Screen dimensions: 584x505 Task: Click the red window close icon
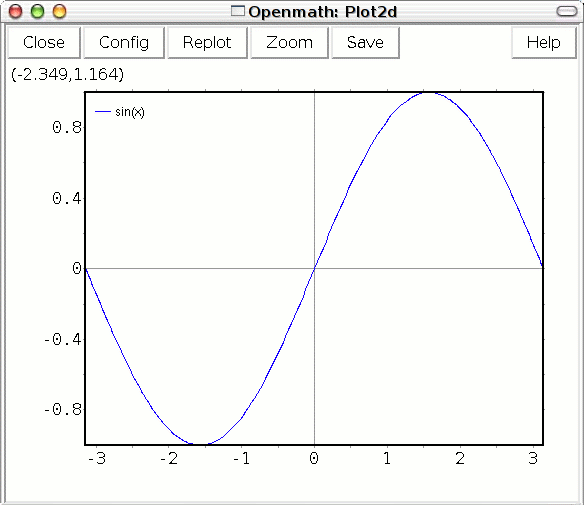pyautogui.click(x=16, y=12)
